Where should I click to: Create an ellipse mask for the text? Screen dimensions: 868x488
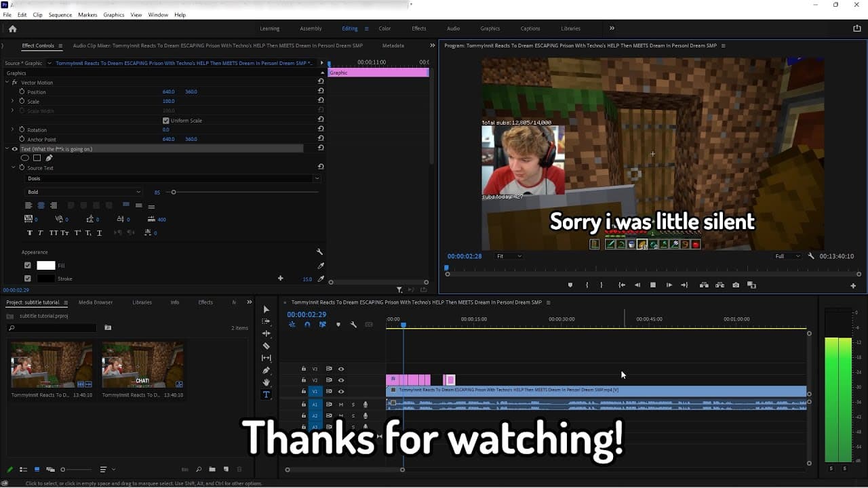(x=25, y=158)
